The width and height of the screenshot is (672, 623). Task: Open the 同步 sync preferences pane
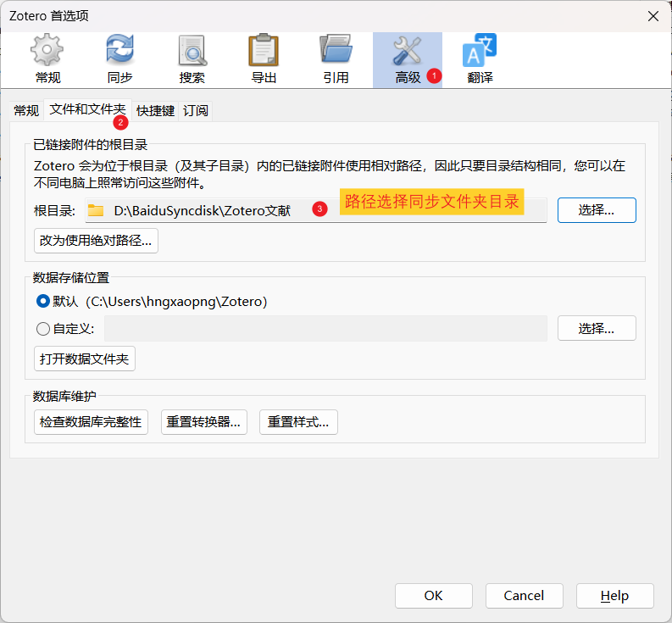coord(119,59)
